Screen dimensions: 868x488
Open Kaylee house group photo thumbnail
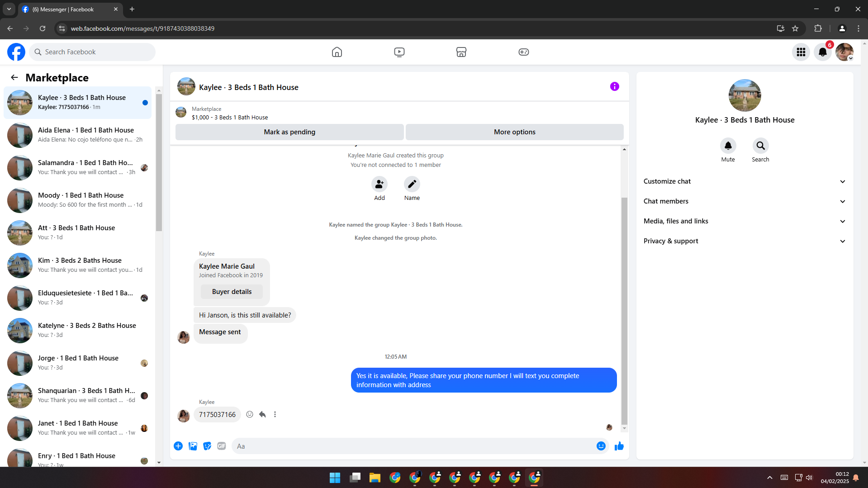tap(745, 95)
